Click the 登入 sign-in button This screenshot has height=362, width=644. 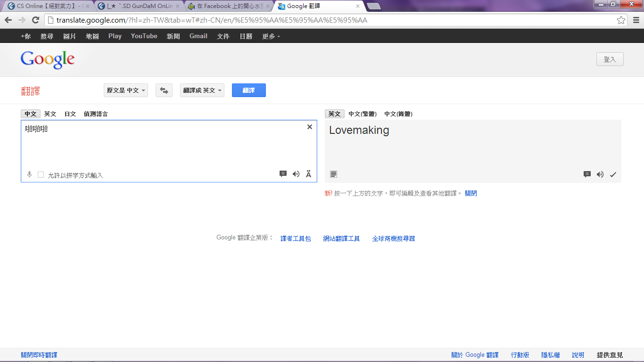pos(610,59)
